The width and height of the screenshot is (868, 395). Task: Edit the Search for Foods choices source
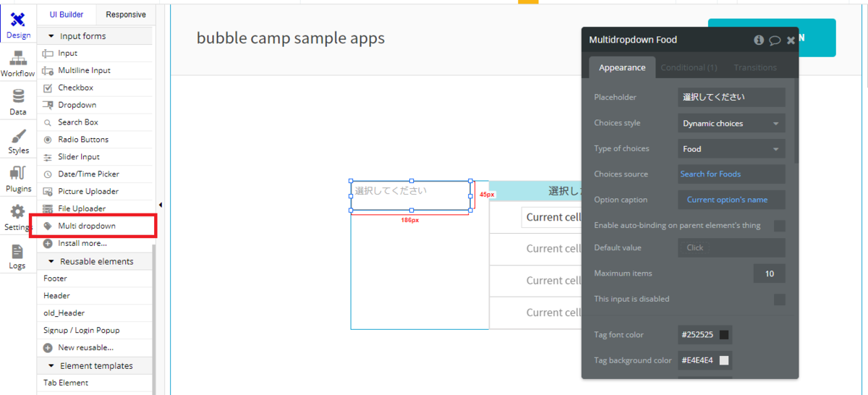click(x=731, y=174)
